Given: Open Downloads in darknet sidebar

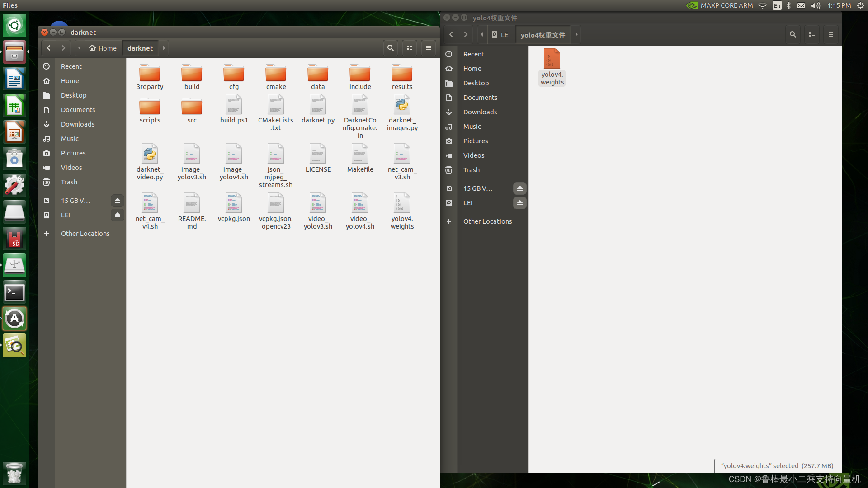Looking at the screenshot, I should pyautogui.click(x=78, y=124).
